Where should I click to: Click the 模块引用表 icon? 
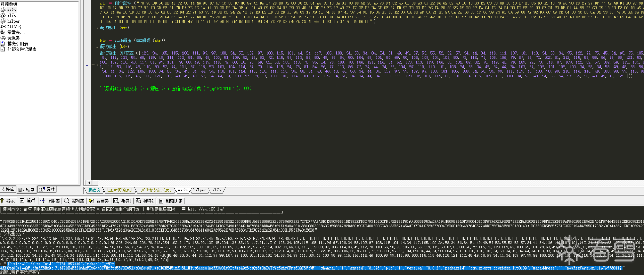coord(3,43)
